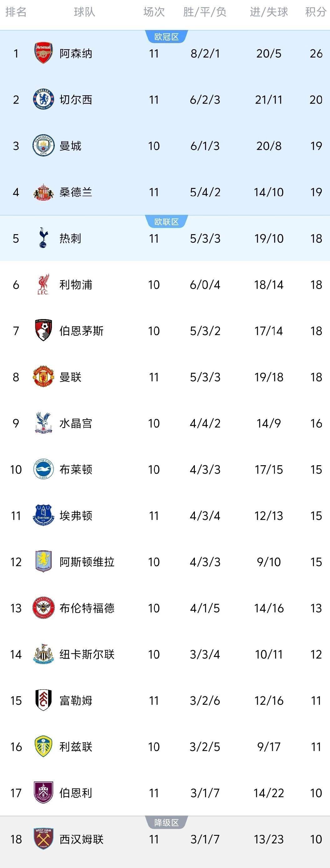The width and height of the screenshot is (330, 868).
Task: Click the Brentford bee logo
Action: point(43,608)
